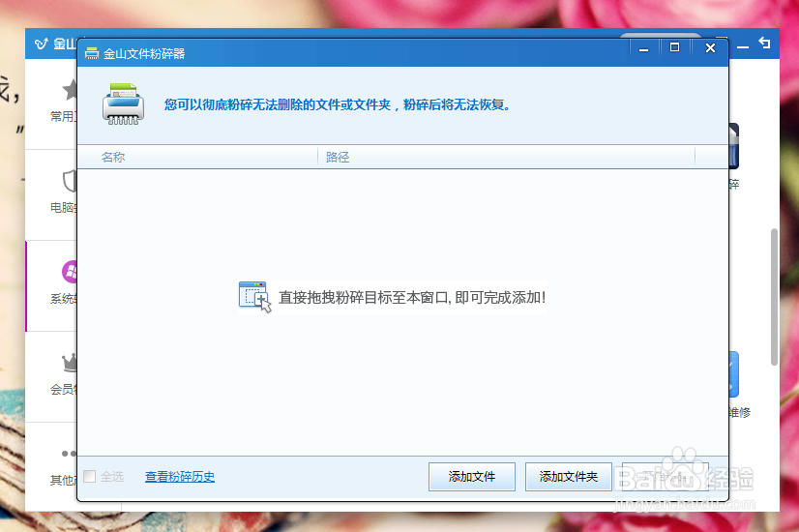Close the 金山文件粉碎器 window
799x532 pixels.
click(x=710, y=48)
